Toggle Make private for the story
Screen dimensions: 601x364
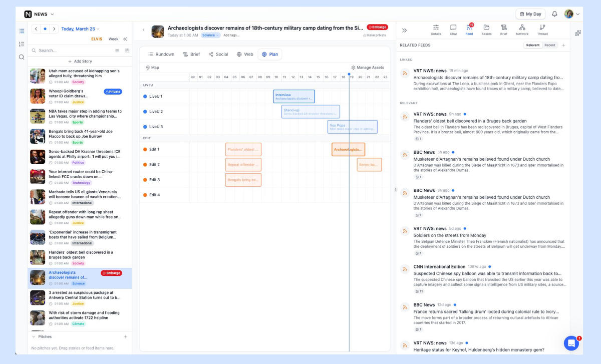375,35
